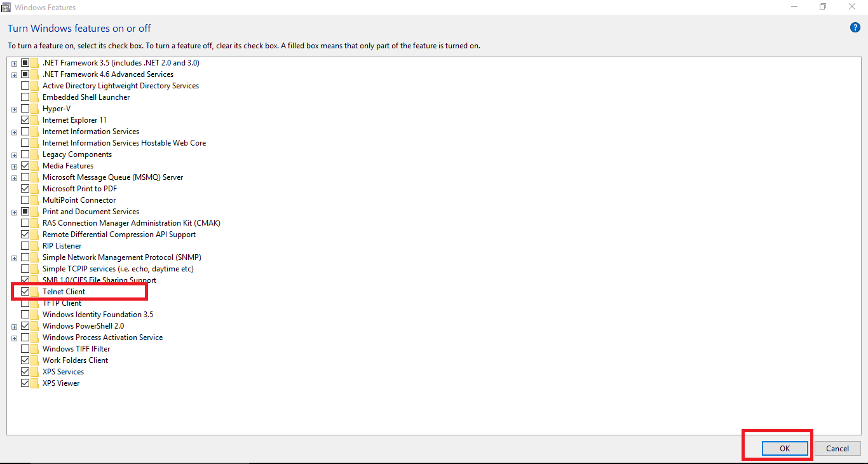Click the folder icon beside Internet Information Services Hostable Web Core

(35, 143)
